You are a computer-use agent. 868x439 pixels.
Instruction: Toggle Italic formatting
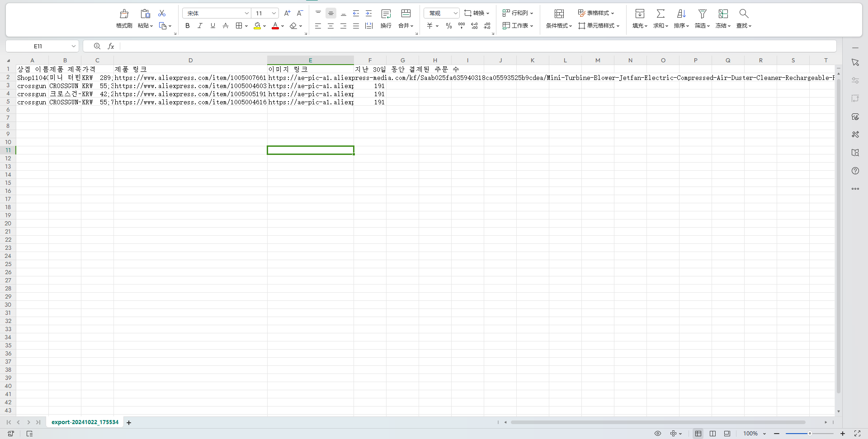click(x=200, y=26)
